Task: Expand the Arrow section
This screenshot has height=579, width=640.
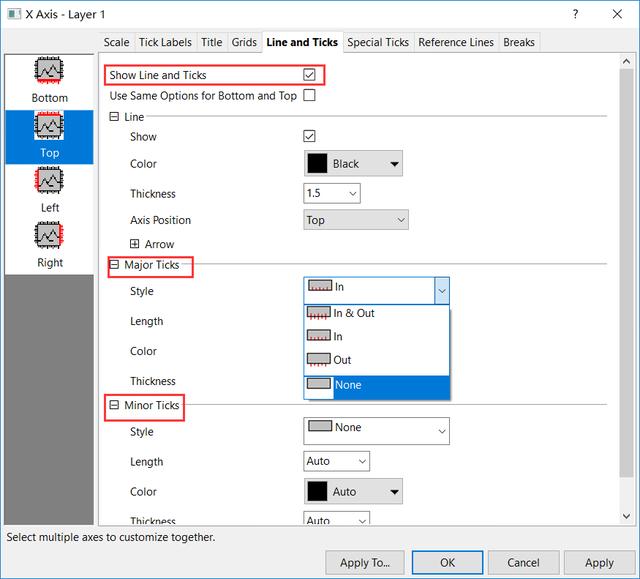Action: 135,244
